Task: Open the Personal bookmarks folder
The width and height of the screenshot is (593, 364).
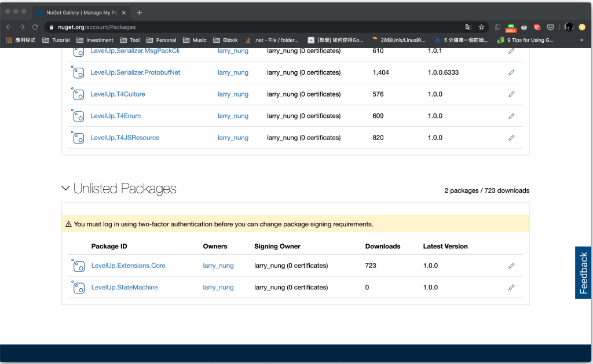Action: (x=162, y=40)
